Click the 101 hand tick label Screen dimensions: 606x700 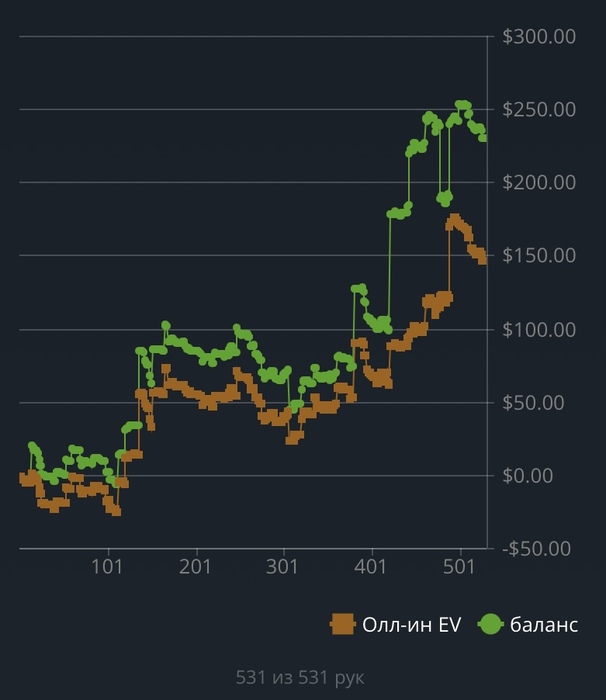coord(107,567)
